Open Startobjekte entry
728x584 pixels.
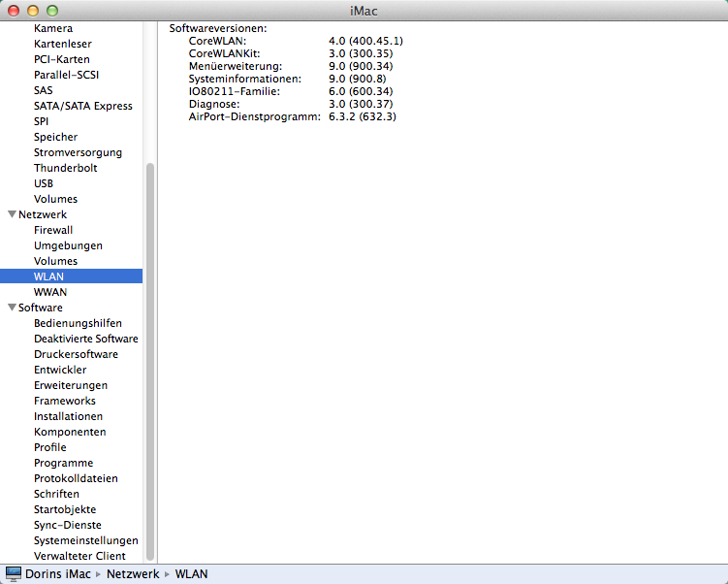click(x=65, y=509)
